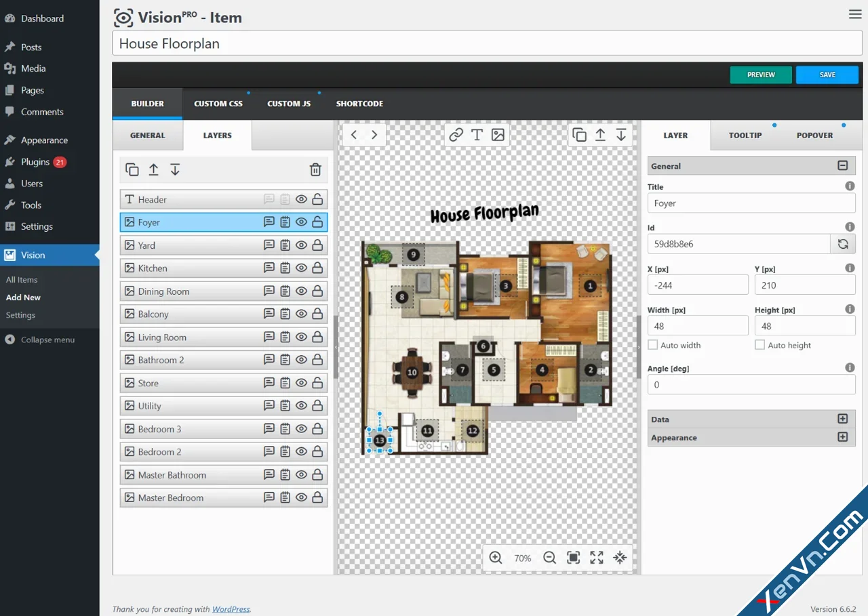Zoom in on the canvas
Image resolution: width=868 pixels, height=616 pixels.
coord(496,558)
